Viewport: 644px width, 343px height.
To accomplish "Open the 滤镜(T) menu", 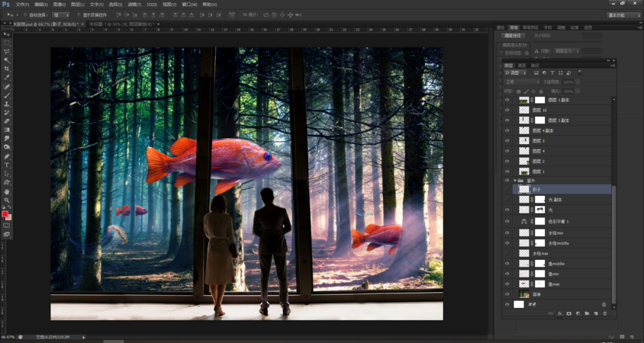I will click(134, 5).
